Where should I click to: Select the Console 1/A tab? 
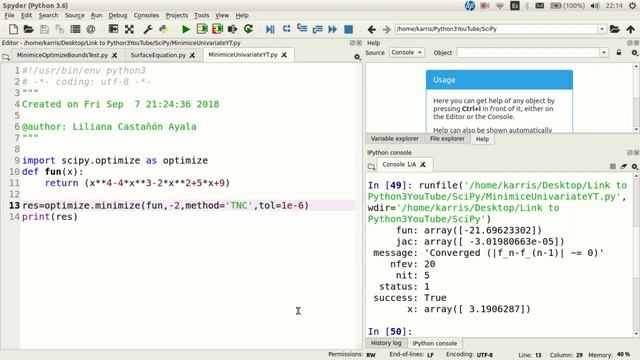[399, 164]
